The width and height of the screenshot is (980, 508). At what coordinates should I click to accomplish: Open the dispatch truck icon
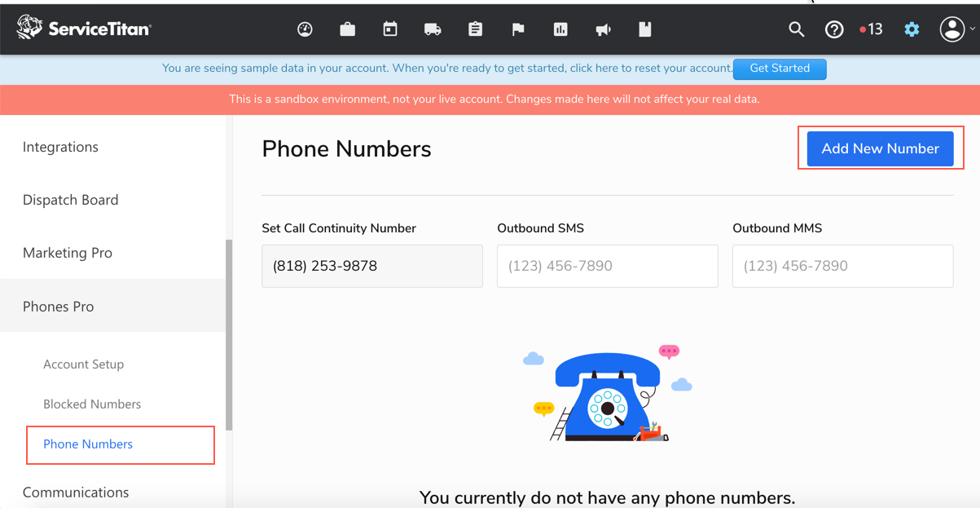[x=433, y=29]
